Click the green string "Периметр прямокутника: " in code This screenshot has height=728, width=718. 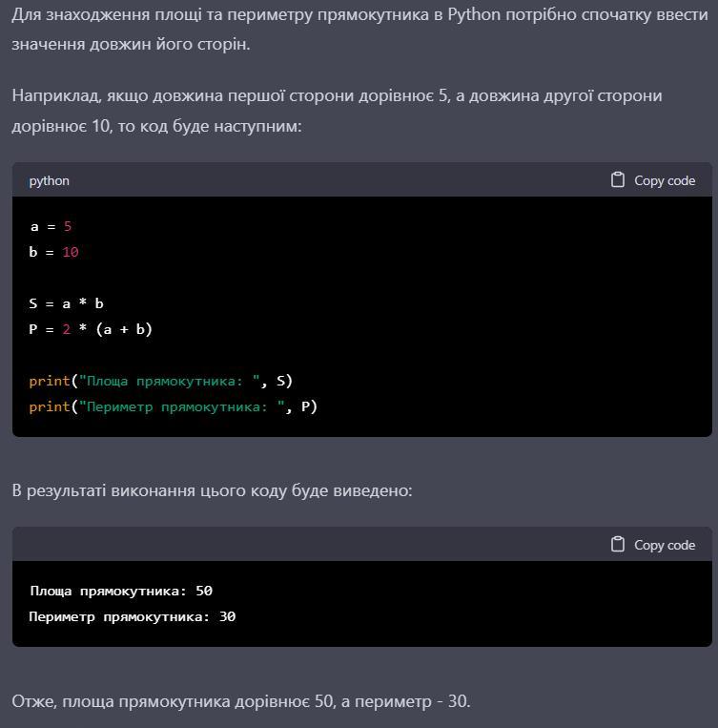tap(182, 406)
